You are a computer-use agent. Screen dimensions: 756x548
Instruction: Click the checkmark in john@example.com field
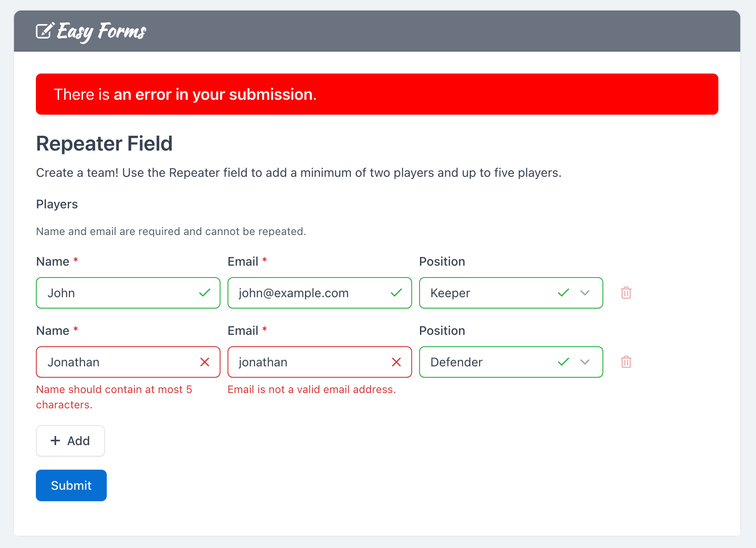coord(396,293)
